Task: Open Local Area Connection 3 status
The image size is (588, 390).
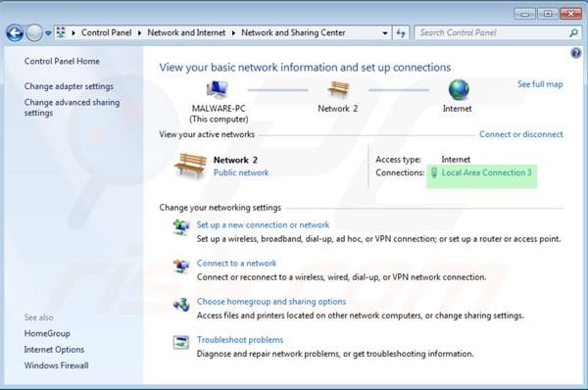Action: 486,172
